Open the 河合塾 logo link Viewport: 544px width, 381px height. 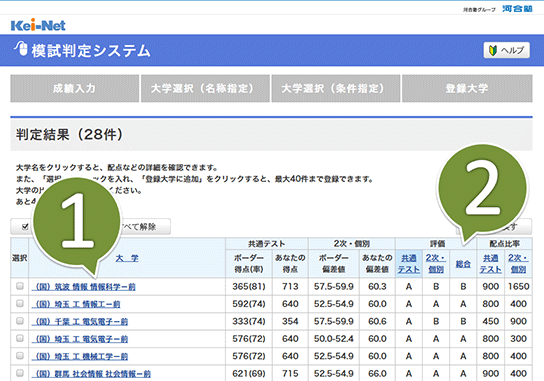pyautogui.click(x=517, y=9)
